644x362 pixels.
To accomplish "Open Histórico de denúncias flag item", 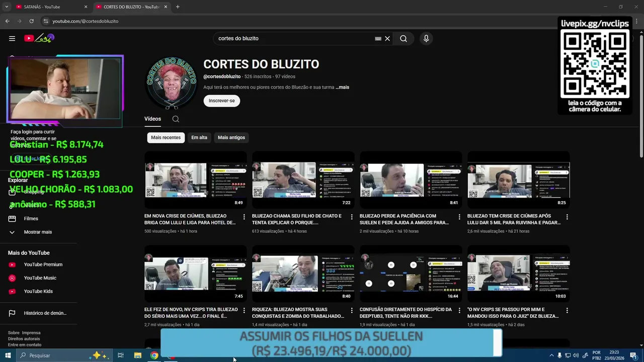I will pos(39,313).
